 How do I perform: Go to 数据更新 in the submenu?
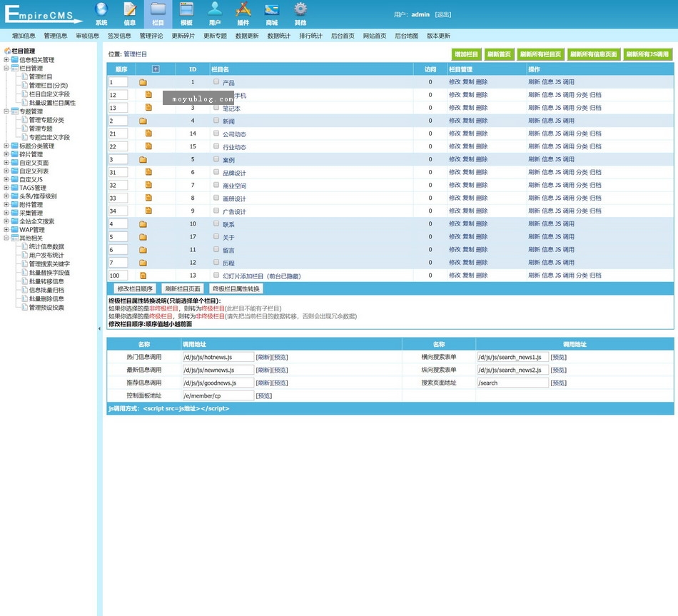(x=247, y=36)
